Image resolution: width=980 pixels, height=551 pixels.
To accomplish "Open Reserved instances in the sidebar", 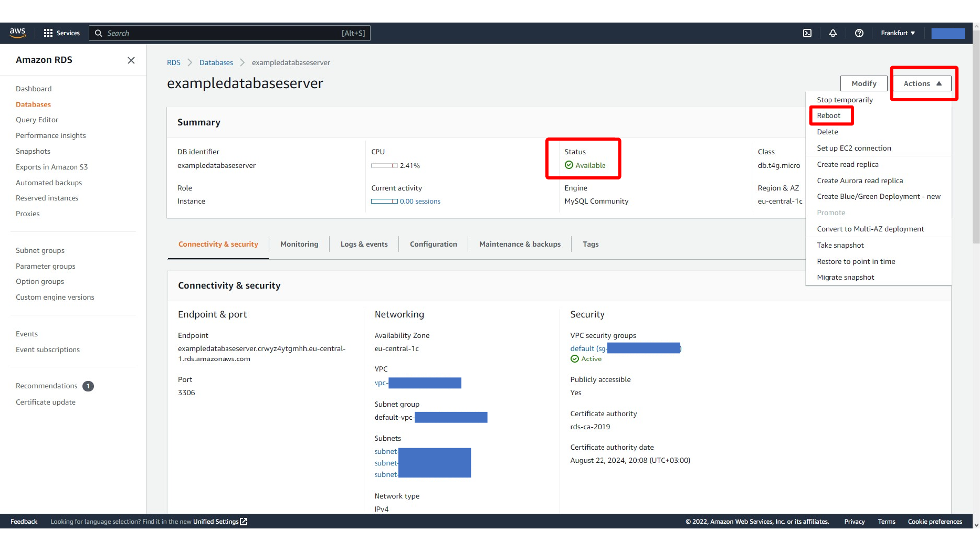I will (x=47, y=198).
